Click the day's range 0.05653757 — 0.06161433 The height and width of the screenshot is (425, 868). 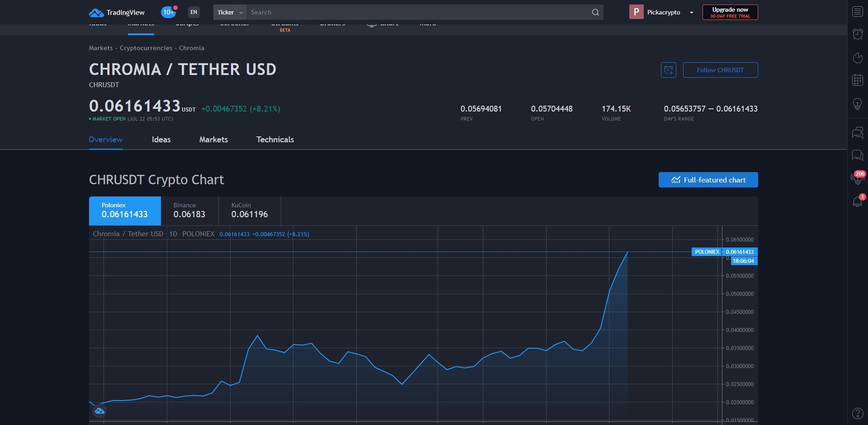point(711,109)
